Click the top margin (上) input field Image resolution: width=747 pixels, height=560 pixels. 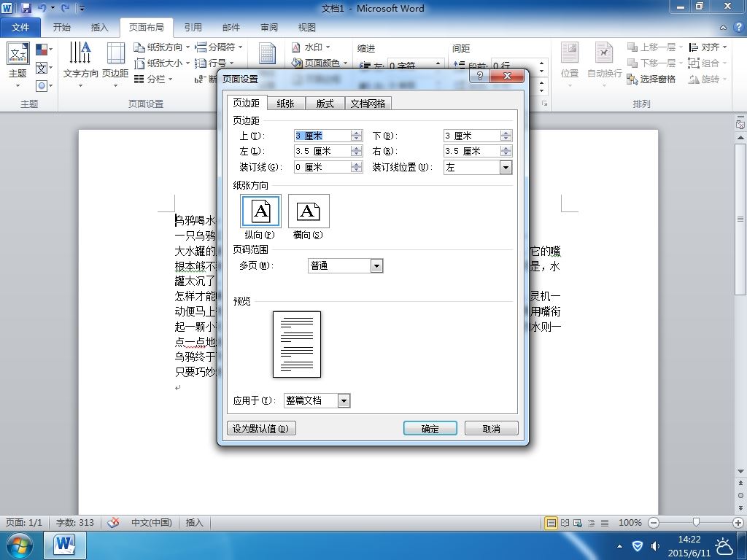click(x=322, y=136)
